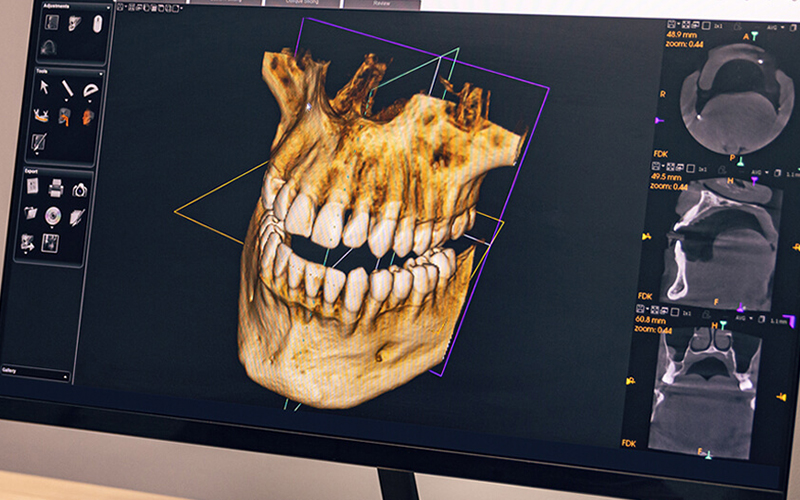Toggle the green A marker in axial view
This screenshot has height=500, width=800.
click(x=756, y=37)
